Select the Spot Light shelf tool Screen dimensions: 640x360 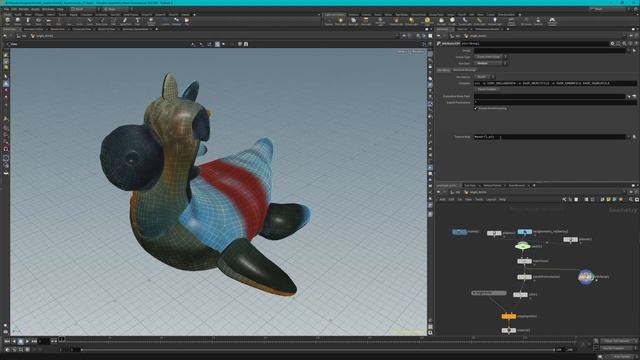tap(353, 21)
